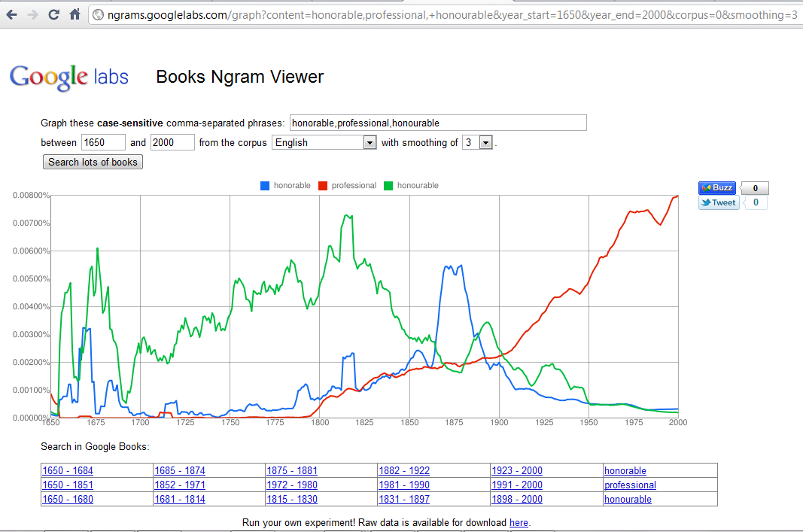The height and width of the screenshot is (532, 803).
Task: Open 1898 - 2000 search link
Action: click(517, 499)
